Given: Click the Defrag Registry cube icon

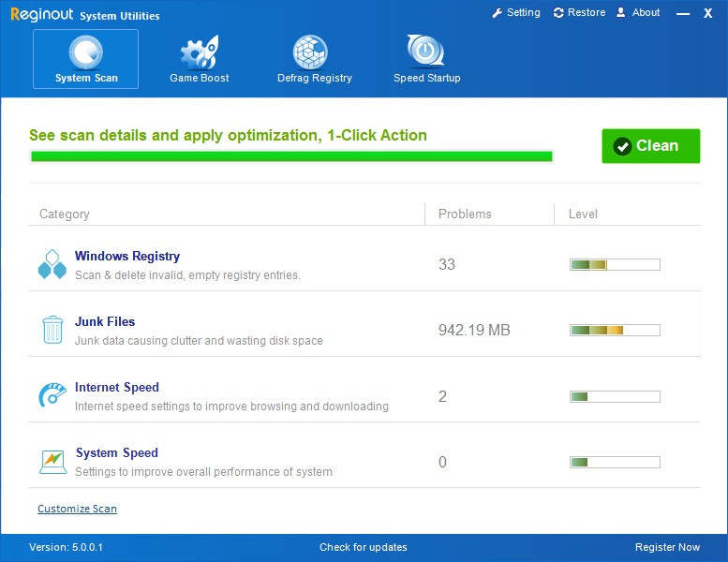Looking at the screenshot, I should click(310, 52).
